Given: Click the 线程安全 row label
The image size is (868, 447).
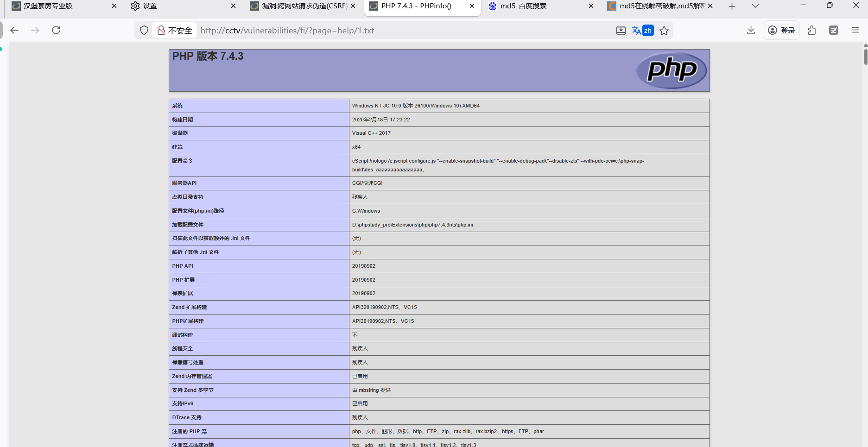Looking at the screenshot, I should [183, 348].
